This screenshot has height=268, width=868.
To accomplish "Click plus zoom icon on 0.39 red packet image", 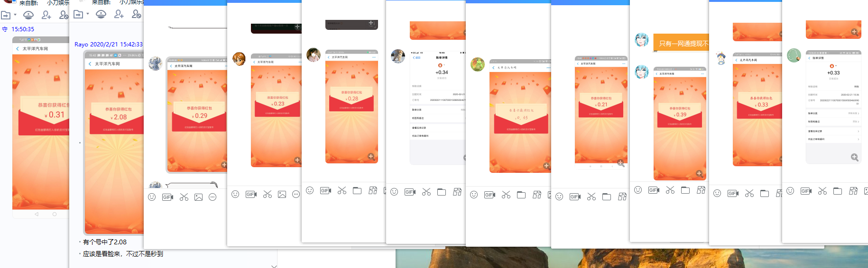I will point(699,173).
